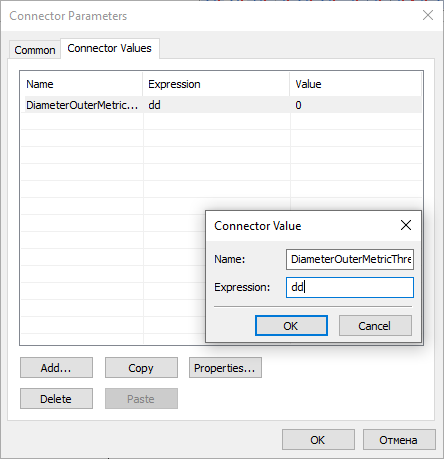Click the Name column header
This screenshot has width=444, height=459.
click(82, 84)
